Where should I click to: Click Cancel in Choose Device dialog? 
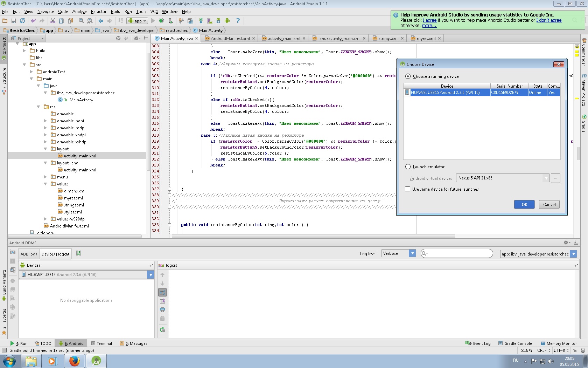click(549, 205)
